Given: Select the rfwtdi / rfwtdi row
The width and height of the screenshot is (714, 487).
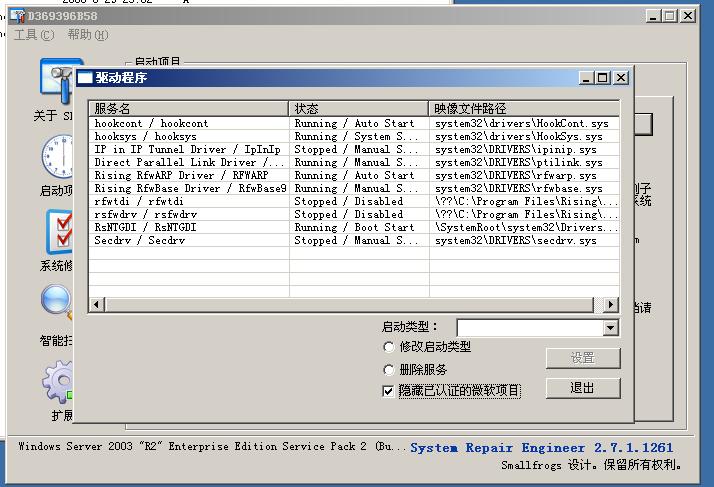Looking at the screenshot, I should pyautogui.click(x=354, y=201).
